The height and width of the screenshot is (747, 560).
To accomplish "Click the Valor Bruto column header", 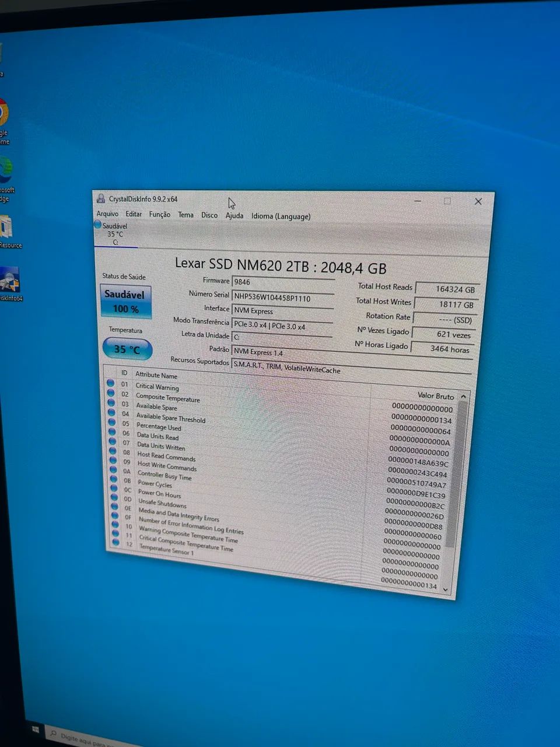I will 436,395.
